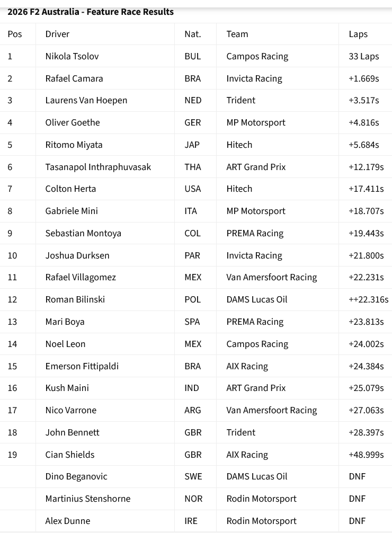Click Tasanapol Inthraphuvasak's name
Screen dimensions: 392x533
pos(98,167)
